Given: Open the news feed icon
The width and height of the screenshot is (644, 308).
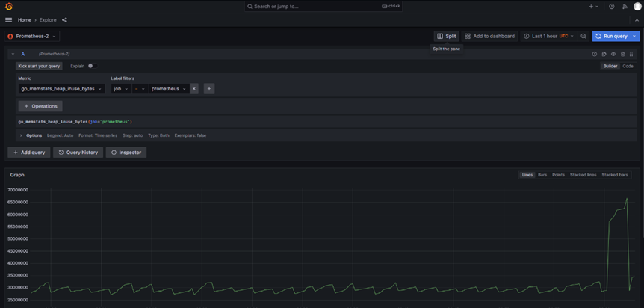Looking at the screenshot, I should click(625, 7).
